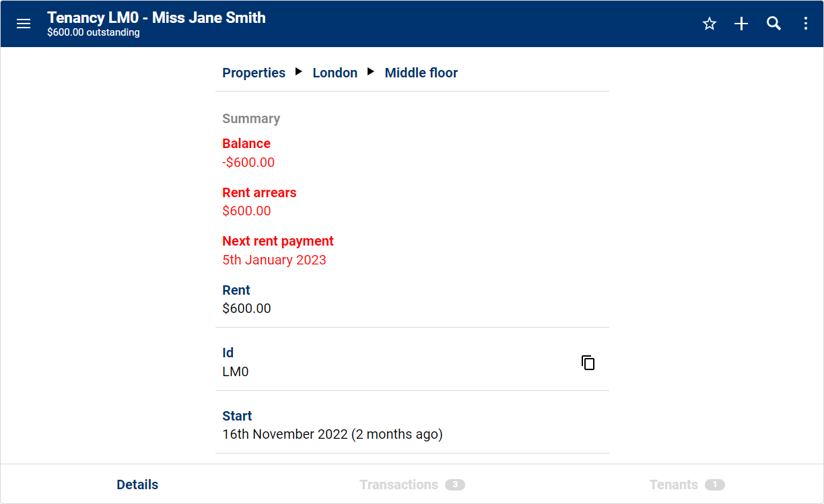Click the Start date row
The height and width of the screenshot is (504, 824).
pyautogui.click(x=332, y=425)
